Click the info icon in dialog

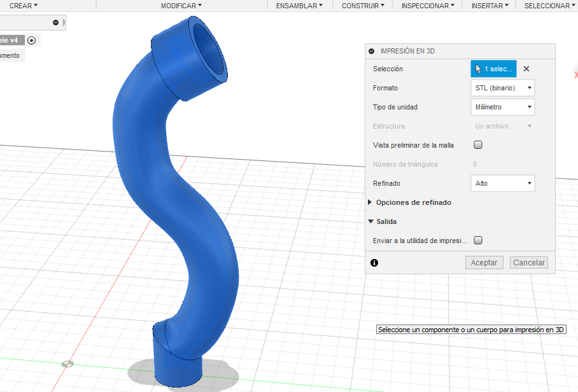[x=374, y=263]
